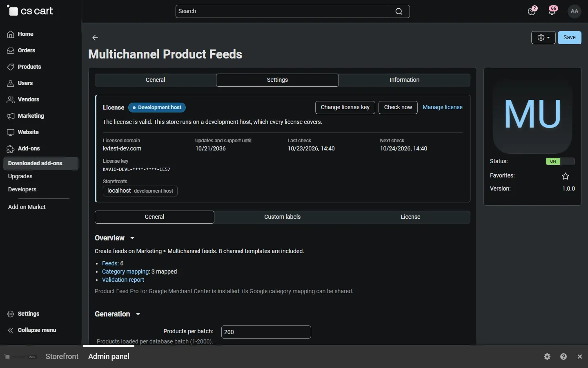
Task: Click the Save button
Action: click(570, 38)
